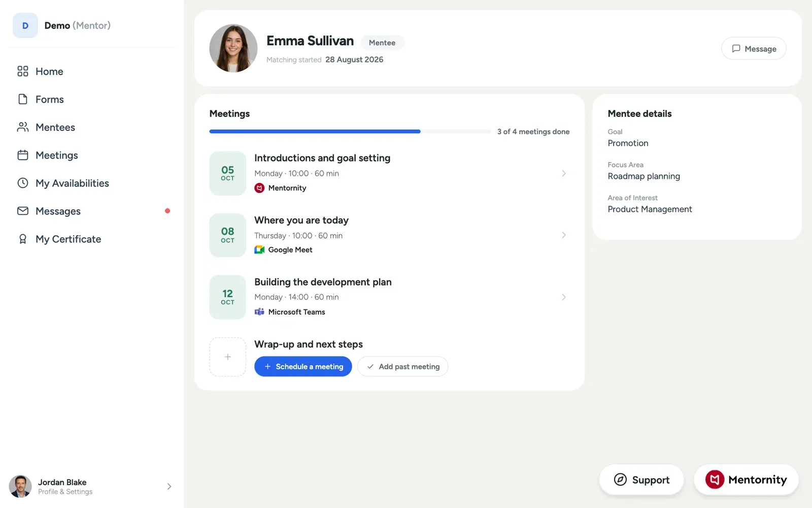Click the '3 of 4 meetings done' text
Viewport: 812px width, 508px height.
(x=533, y=132)
